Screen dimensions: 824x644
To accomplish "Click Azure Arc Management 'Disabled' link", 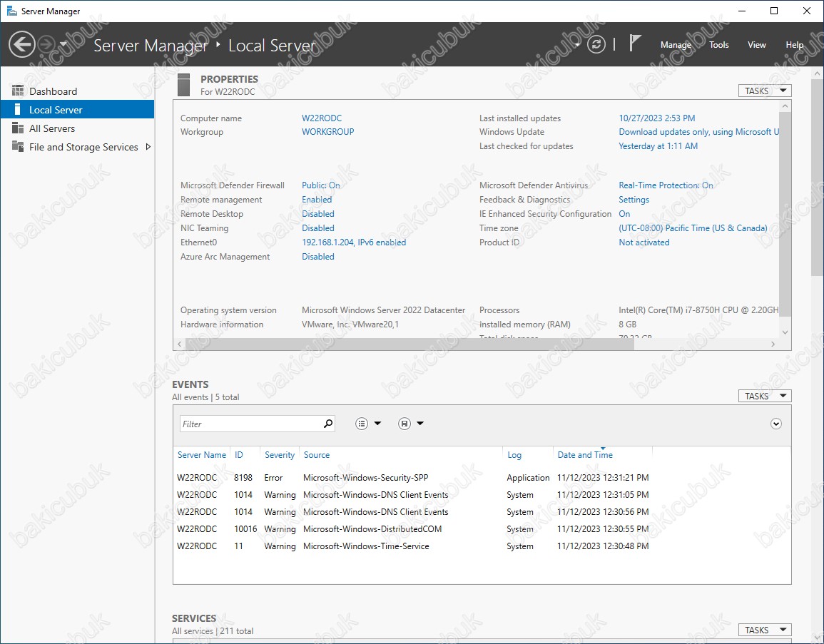I will (318, 256).
